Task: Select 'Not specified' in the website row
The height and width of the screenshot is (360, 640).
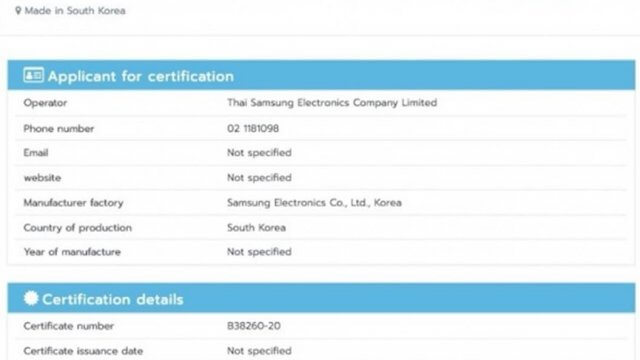Action: [259, 178]
